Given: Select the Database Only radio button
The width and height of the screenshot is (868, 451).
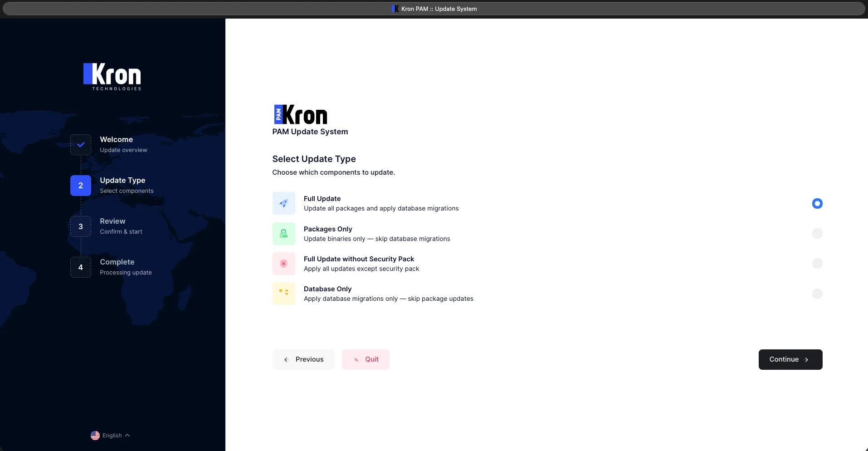Looking at the screenshot, I should (817, 294).
